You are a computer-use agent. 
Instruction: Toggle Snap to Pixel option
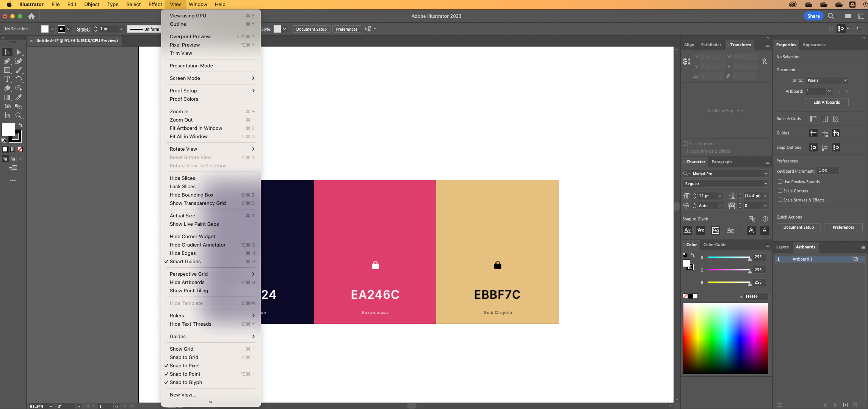(x=185, y=365)
